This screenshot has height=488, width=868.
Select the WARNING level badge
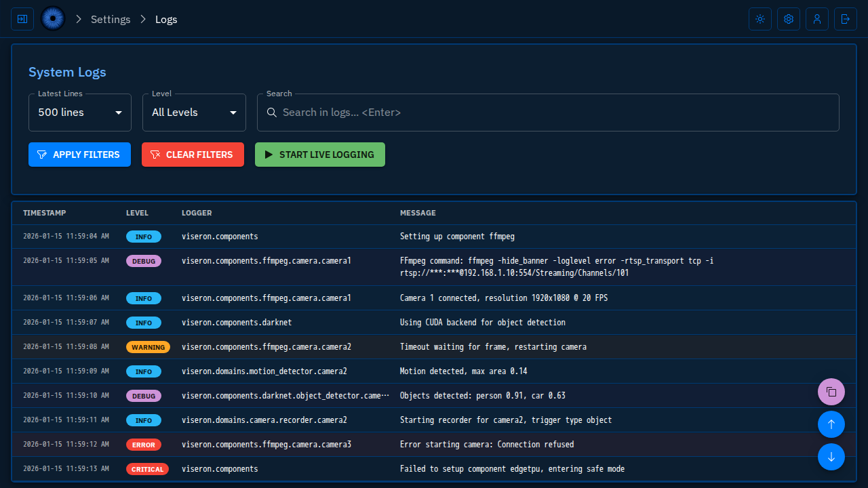pos(148,347)
